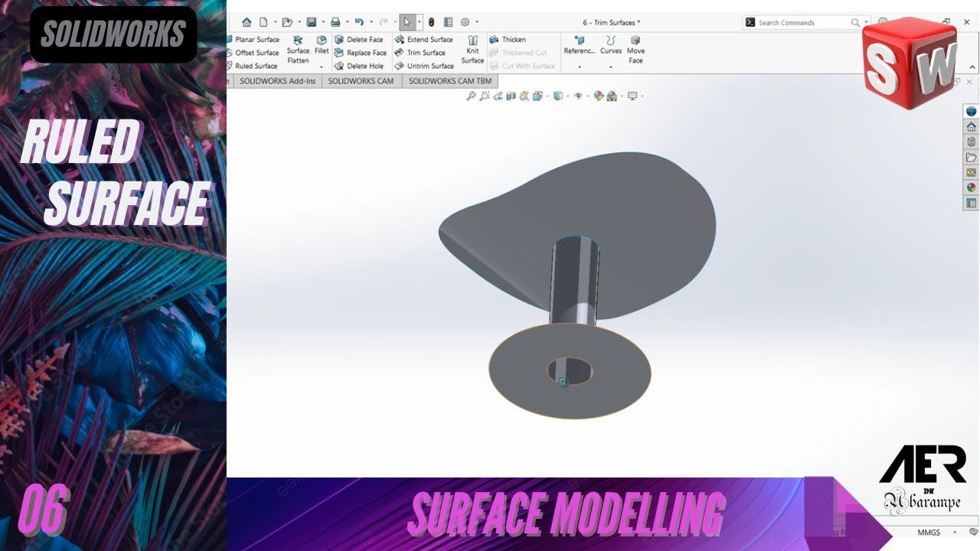Expand Search Commands dropdown arrow
Screen dimensions: 980x551
[x=866, y=23]
